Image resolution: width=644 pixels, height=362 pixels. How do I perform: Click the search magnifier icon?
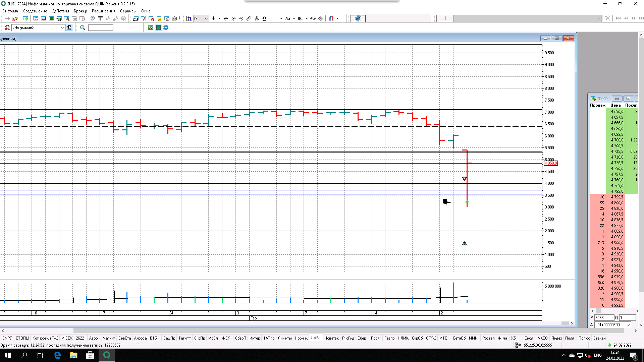click(83, 27)
